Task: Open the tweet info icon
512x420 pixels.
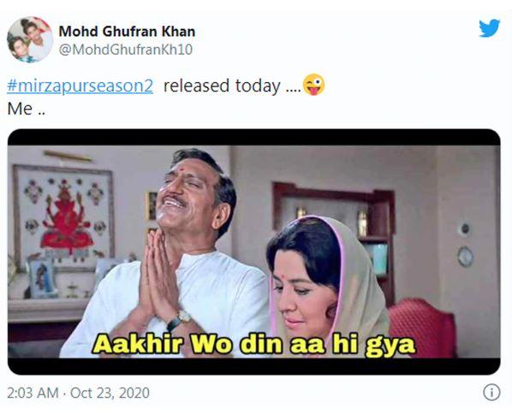Action: click(x=491, y=393)
